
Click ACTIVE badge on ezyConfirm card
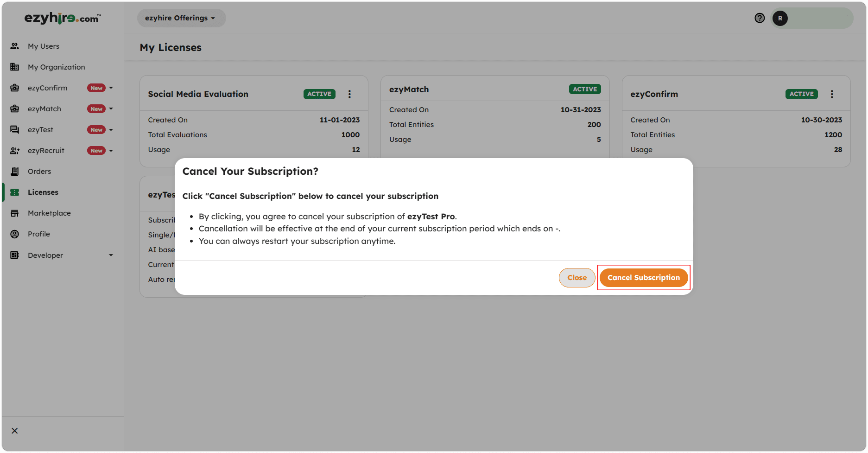(x=802, y=94)
